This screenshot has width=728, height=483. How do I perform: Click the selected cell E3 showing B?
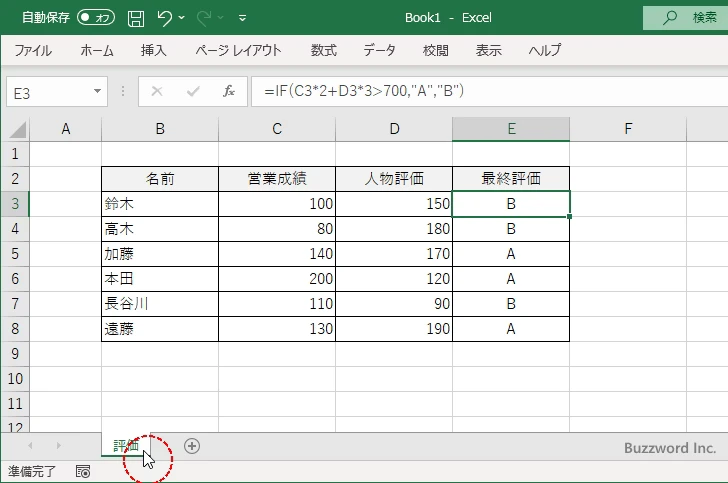511,204
